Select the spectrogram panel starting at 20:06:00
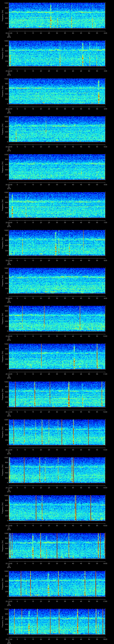Viewport: 114px width, 644px height. pyautogui.click(x=57, y=205)
